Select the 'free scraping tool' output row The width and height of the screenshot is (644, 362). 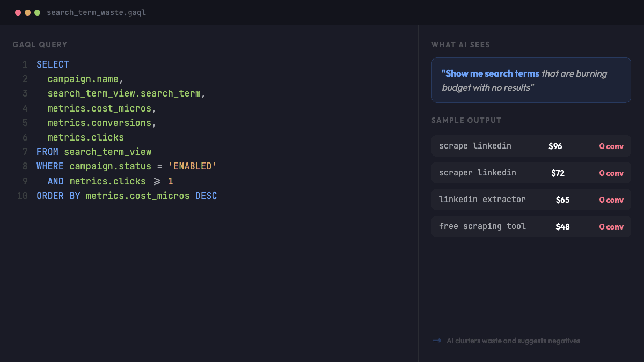point(531,226)
